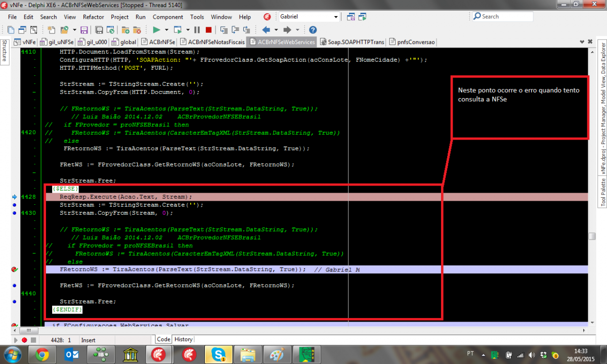This screenshot has height=364, width=607.
Task: Open Paint from the taskbar
Action: click(278, 354)
